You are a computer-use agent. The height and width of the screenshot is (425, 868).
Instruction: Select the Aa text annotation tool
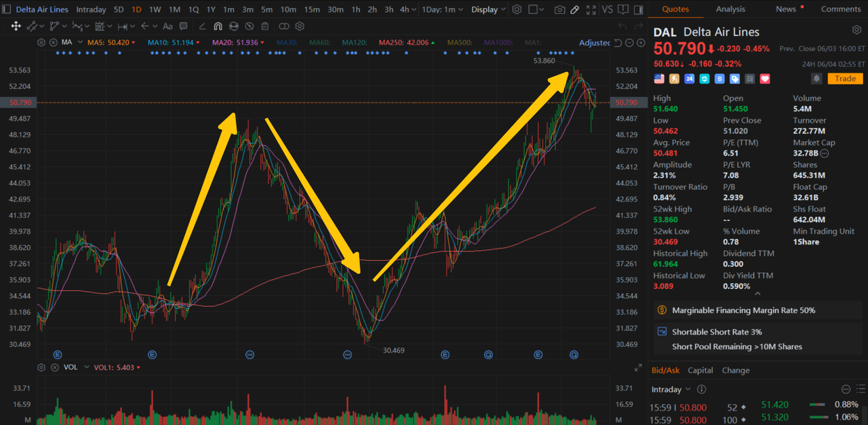(167, 26)
